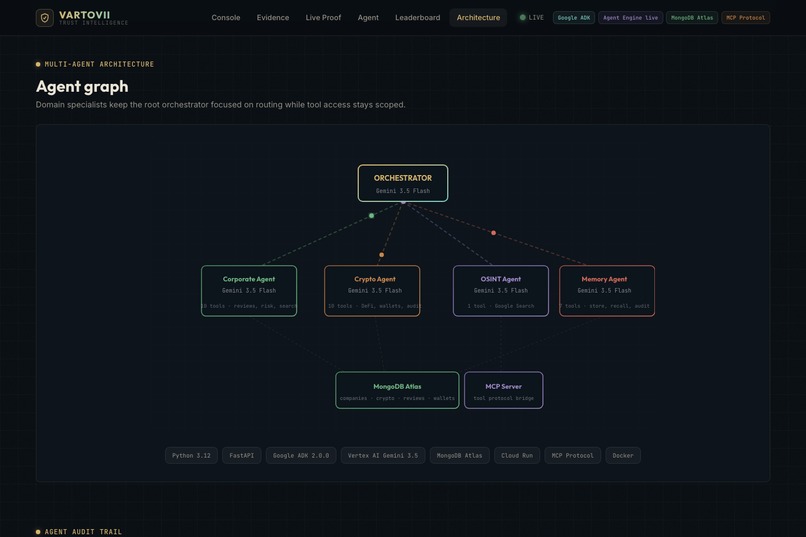This screenshot has height=537, width=806.
Task: Click the MCP Protocol header badge
Action: tap(745, 17)
